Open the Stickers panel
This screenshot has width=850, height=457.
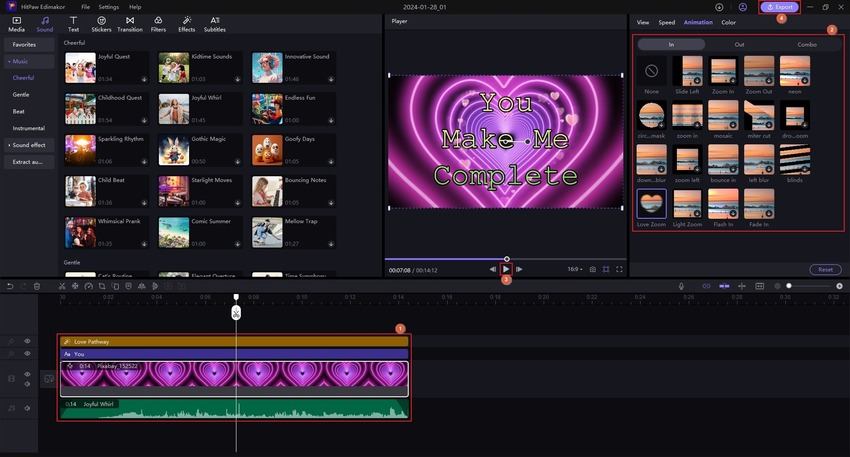point(101,24)
